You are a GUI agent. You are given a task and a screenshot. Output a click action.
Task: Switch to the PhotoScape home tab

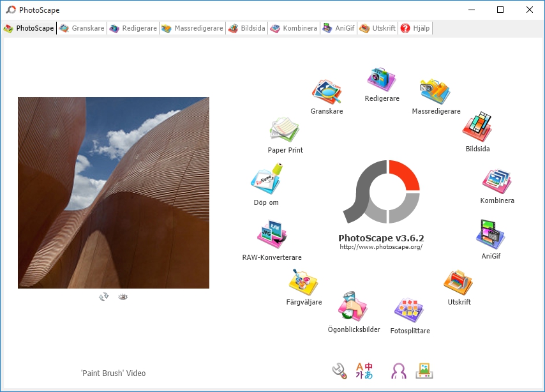29,28
